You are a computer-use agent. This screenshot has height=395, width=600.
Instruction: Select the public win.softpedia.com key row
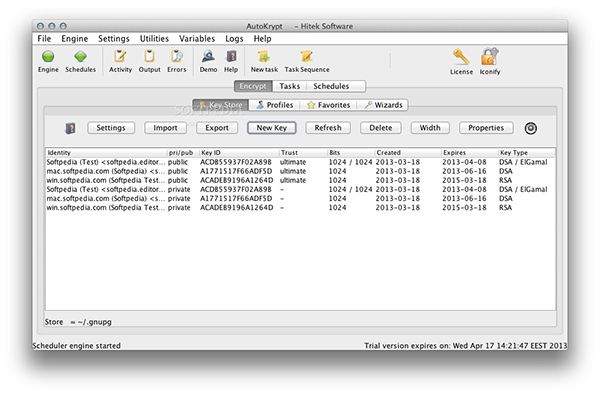pos(300,180)
